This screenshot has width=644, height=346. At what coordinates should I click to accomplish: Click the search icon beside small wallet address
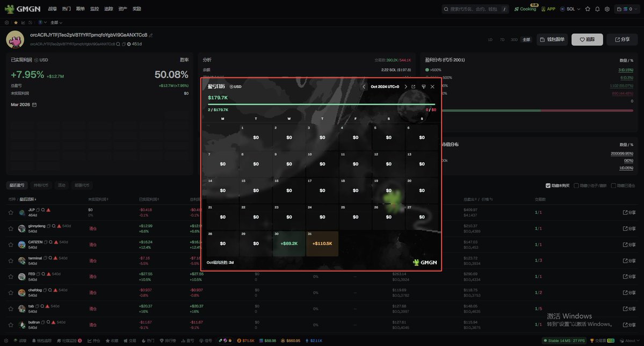pos(118,44)
